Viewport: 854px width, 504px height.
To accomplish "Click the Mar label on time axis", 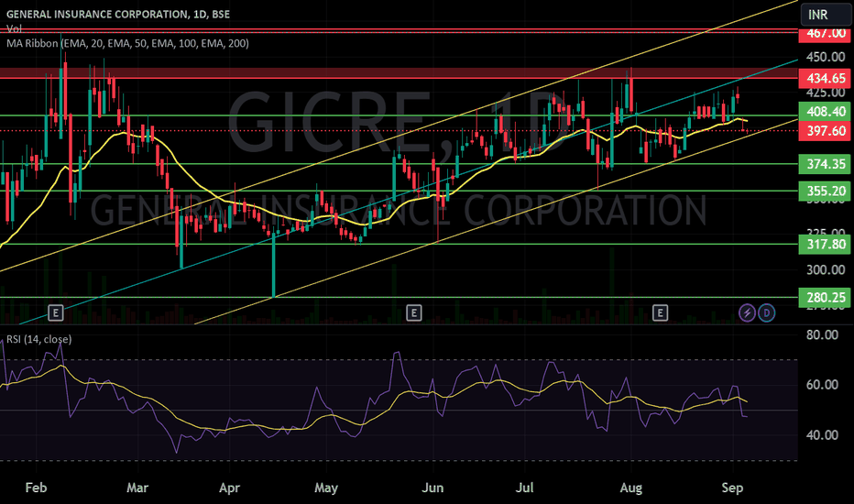I will [137, 488].
